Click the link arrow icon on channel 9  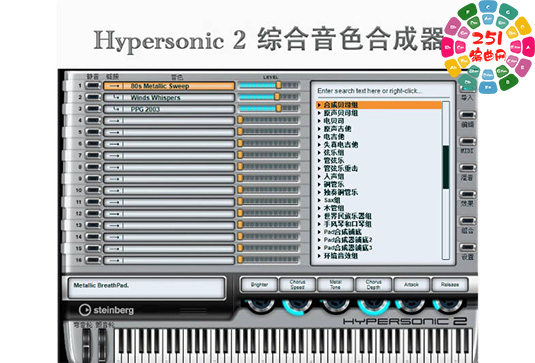point(115,179)
